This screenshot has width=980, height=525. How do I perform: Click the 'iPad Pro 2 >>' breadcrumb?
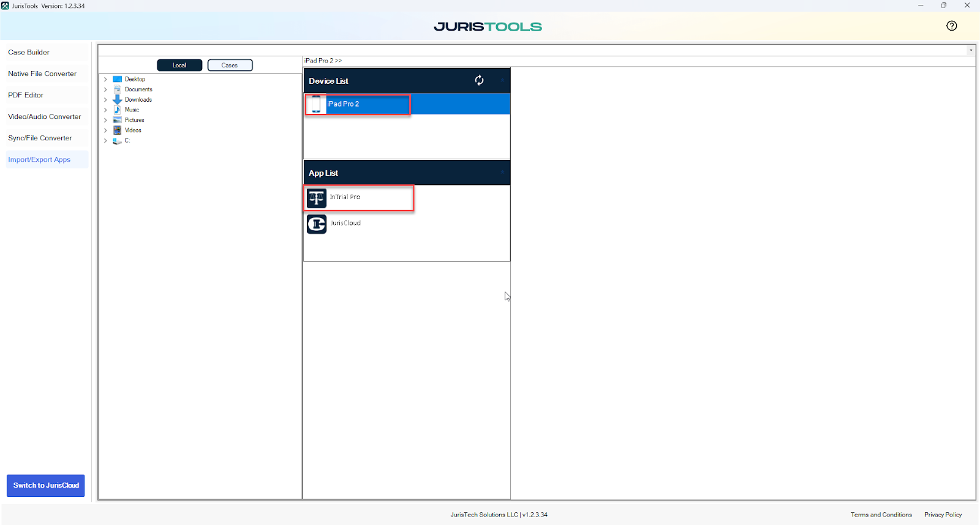coord(323,61)
